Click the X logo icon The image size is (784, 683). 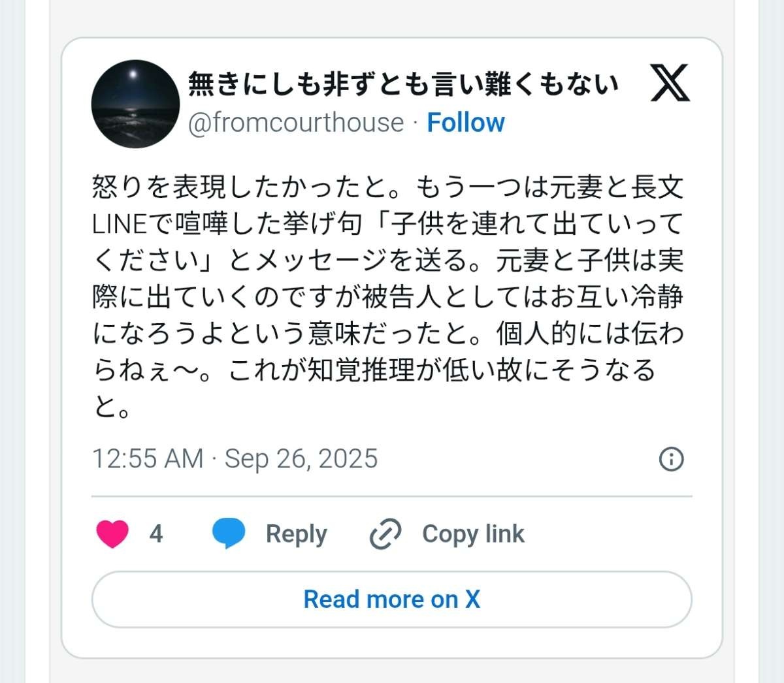click(670, 83)
